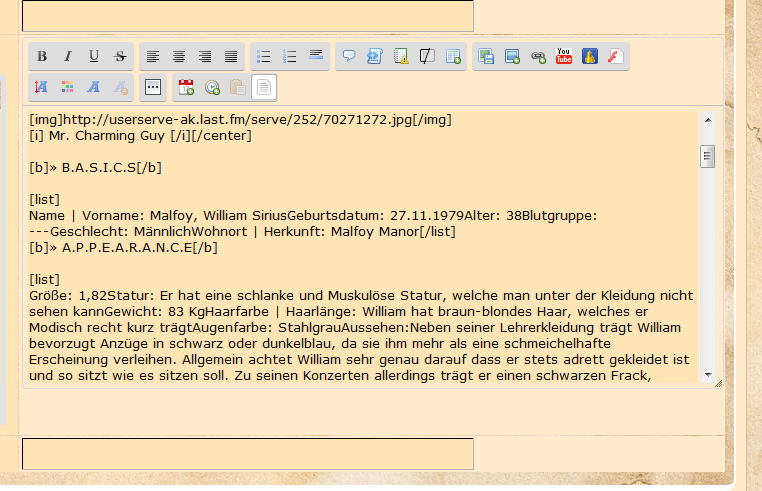Toggle underline formatting
The image size is (762, 491).
(x=94, y=56)
